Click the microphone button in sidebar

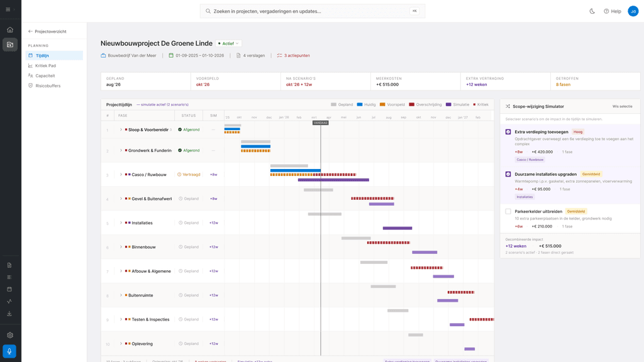(x=10, y=351)
